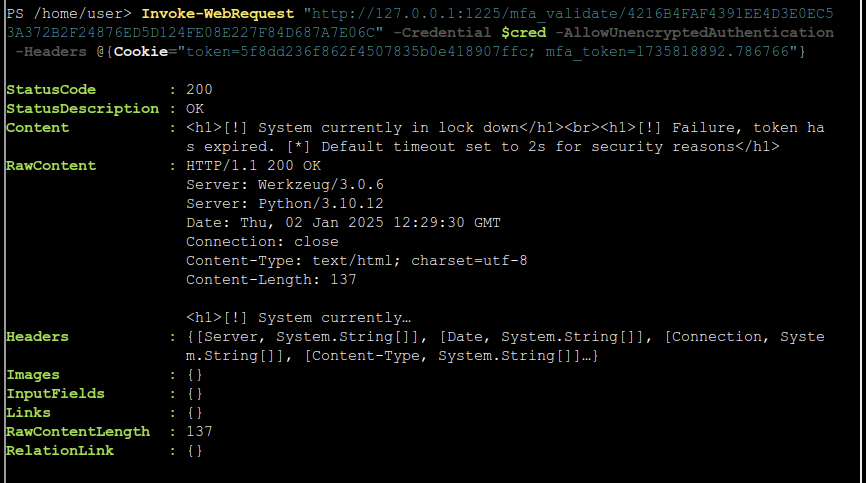Click the Invoke-WebRequest command text

pos(218,14)
